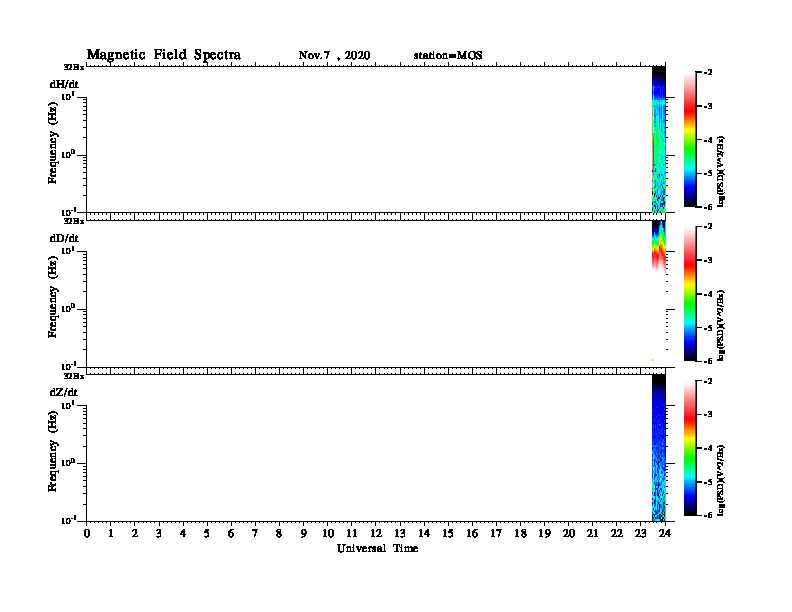Click the dH/dt panel color bar
792x612 pixels.
[x=690, y=139]
